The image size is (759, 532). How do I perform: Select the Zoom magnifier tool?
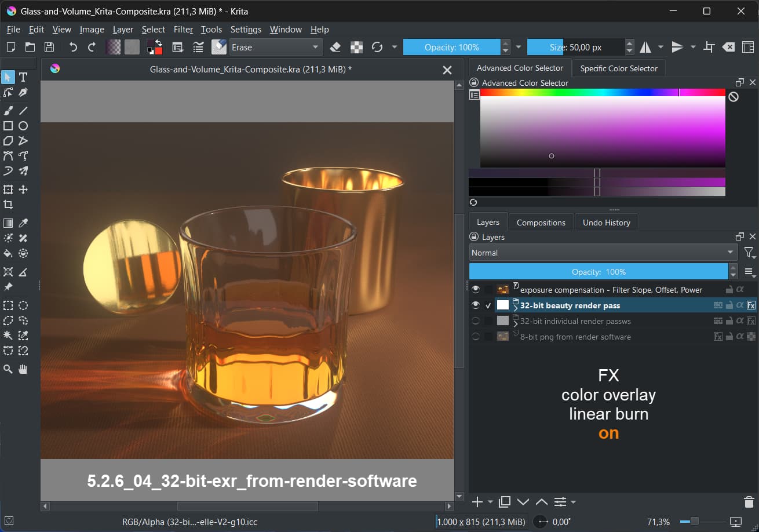[x=8, y=369]
